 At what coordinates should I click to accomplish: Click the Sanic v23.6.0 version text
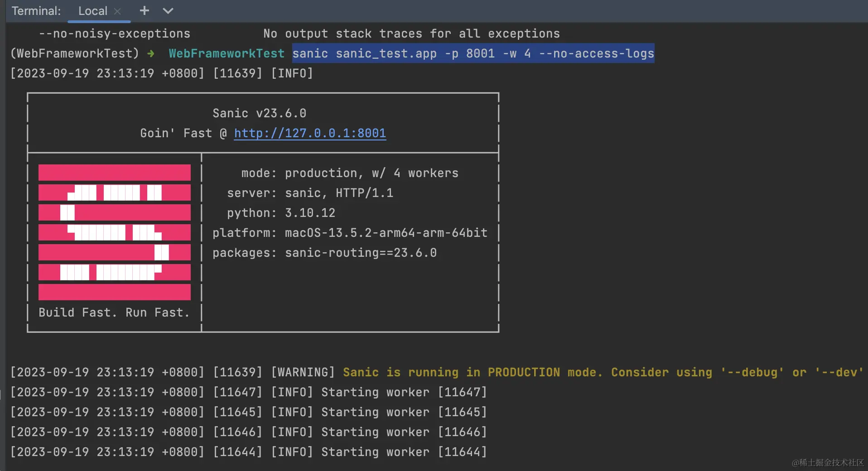point(259,113)
